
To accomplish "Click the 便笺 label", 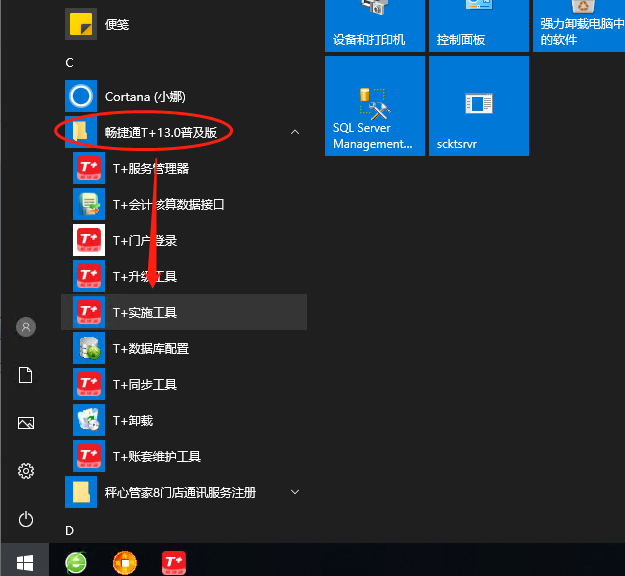I will (x=117, y=24).
